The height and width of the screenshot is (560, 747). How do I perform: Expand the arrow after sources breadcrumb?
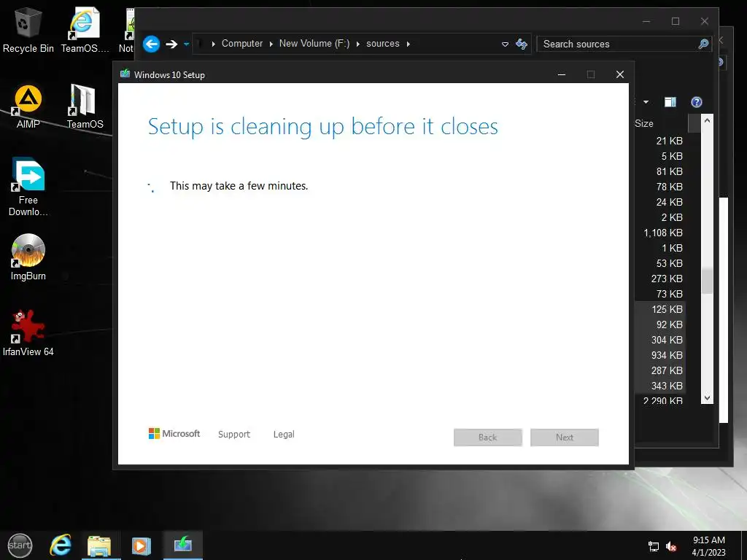coord(409,44)
